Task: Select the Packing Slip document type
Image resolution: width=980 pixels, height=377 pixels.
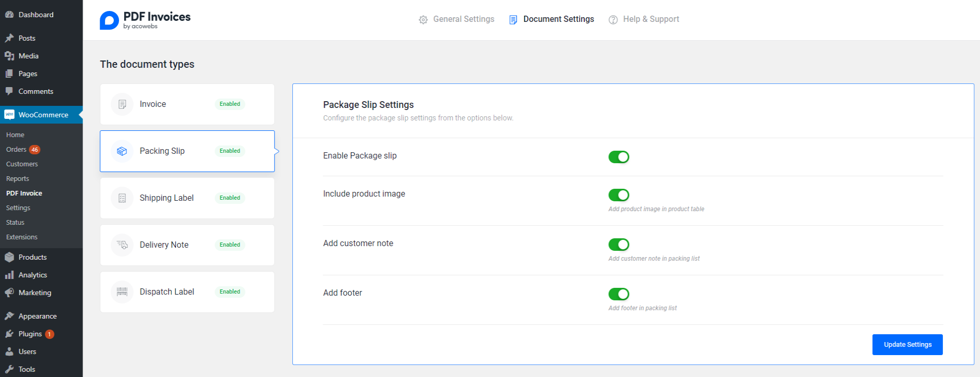Action: pyautogui.click(x=187, y=151)
